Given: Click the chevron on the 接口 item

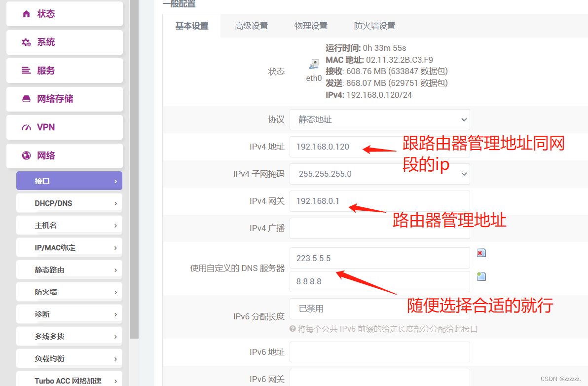Looking at the screenshot, I should pyautogui.click(x=115, y=181).
